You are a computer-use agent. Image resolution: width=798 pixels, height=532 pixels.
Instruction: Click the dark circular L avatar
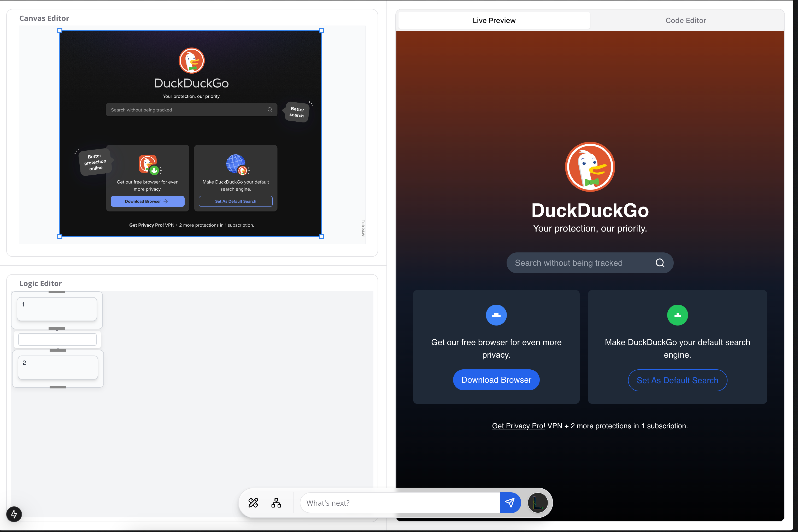(537, 503)
